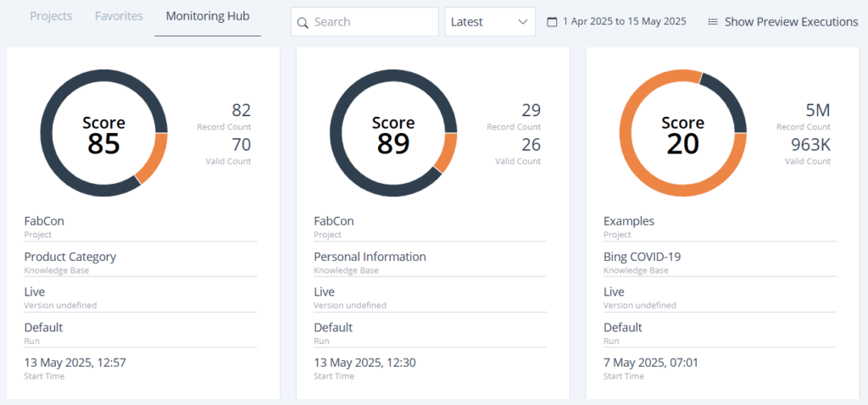Click the Score 85 donut chart
Image resolution: width=868 pixels, height=405 pixels.
(104, 133)
